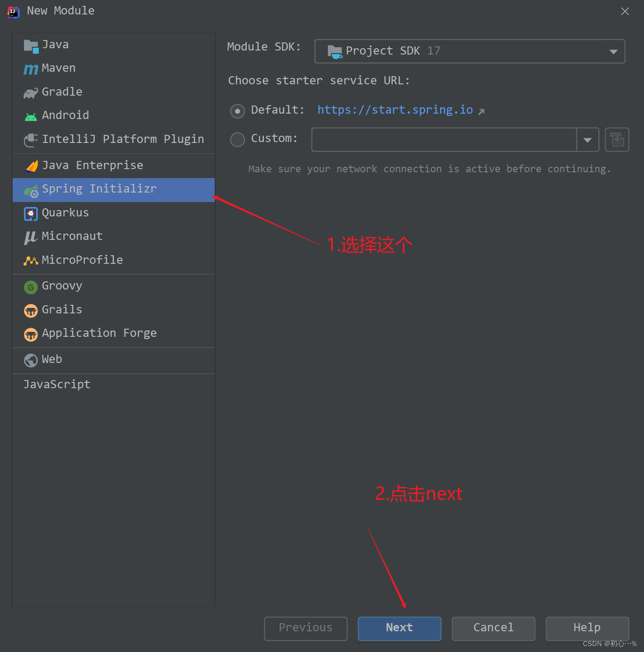Click the Previous button
Screen dimensions: 644x652
(305, 628)
